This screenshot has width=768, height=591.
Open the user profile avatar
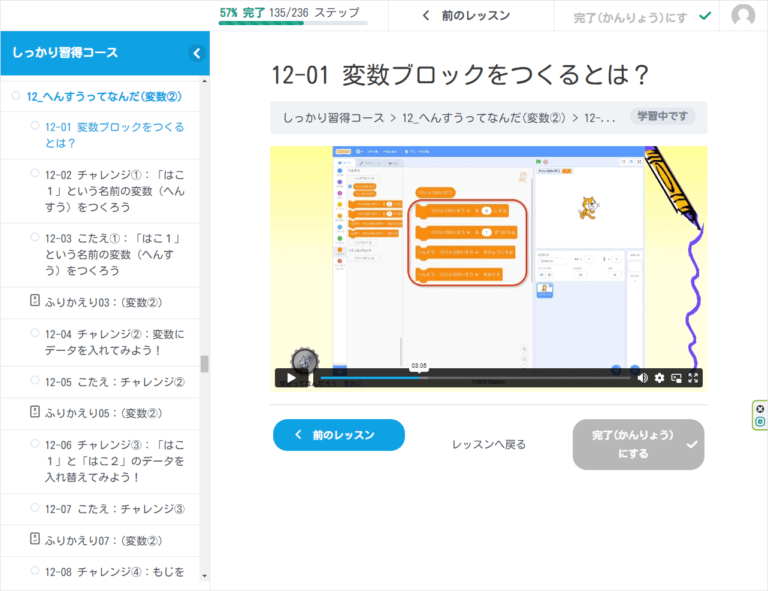click(x=743, y=16)
